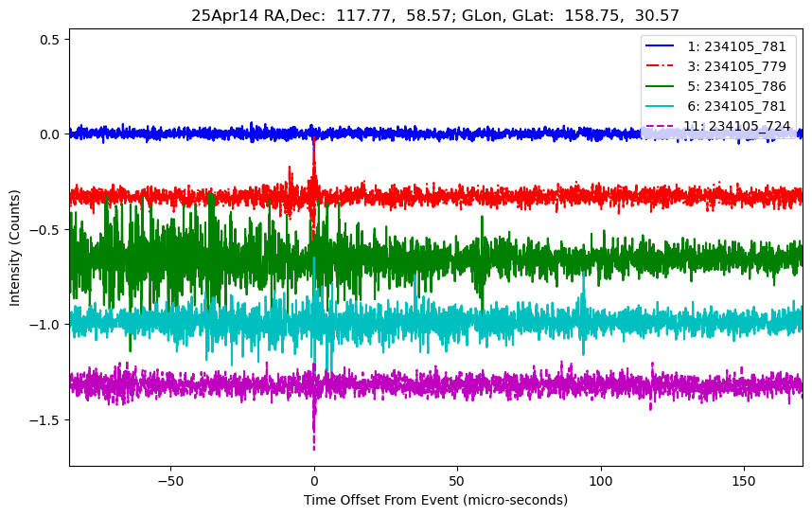812x516 pixels.
Task: Click the green line sample in legend
Action: tap(660, 86)
